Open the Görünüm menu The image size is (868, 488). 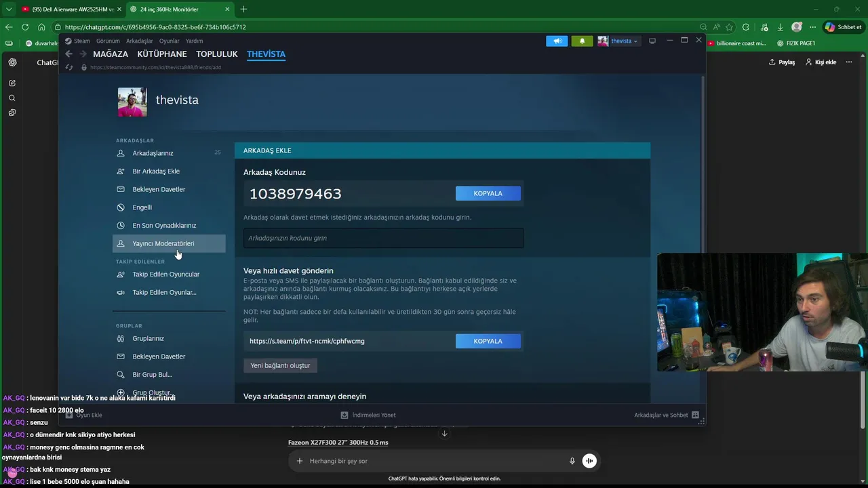[x=108, y=41]
